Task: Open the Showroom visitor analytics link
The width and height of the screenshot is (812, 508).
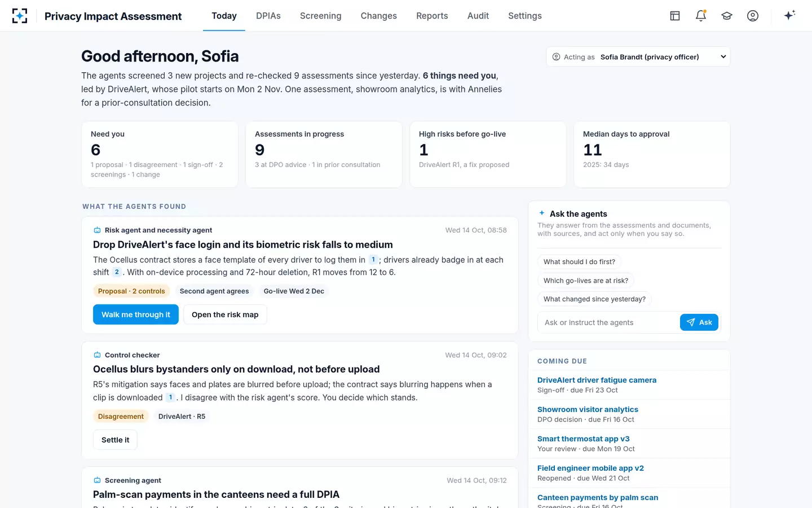Action: [x=588, y=410]
